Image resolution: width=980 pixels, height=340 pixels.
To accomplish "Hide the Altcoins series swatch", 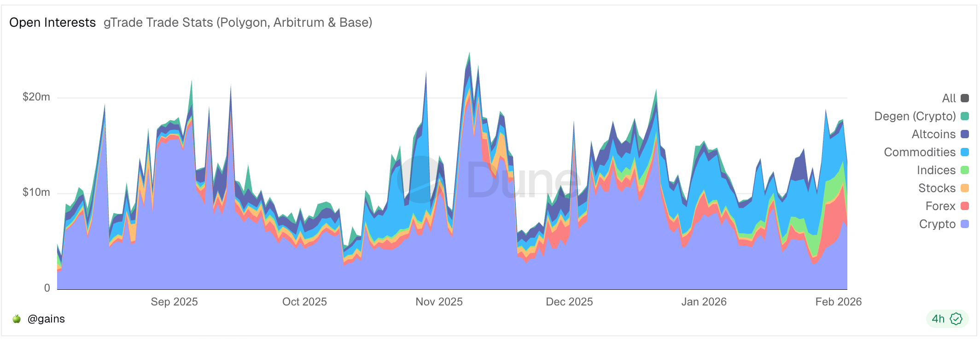I will click(965, 134).
